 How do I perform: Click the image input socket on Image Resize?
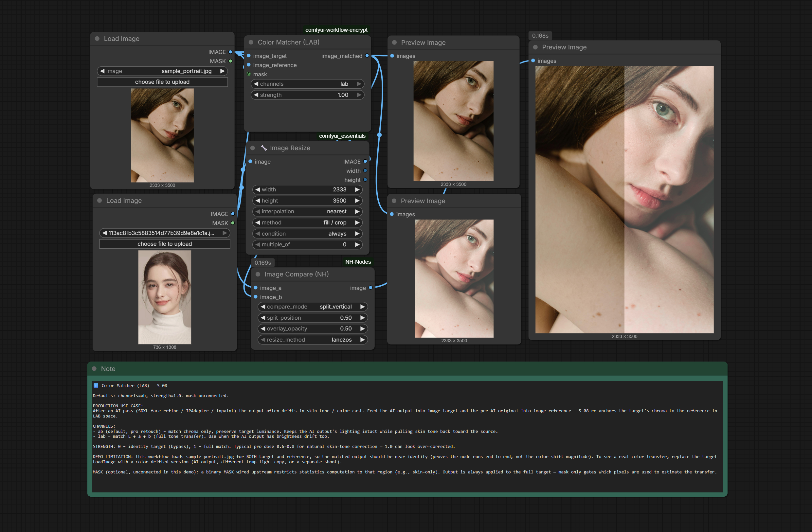(x=250, y=161)
